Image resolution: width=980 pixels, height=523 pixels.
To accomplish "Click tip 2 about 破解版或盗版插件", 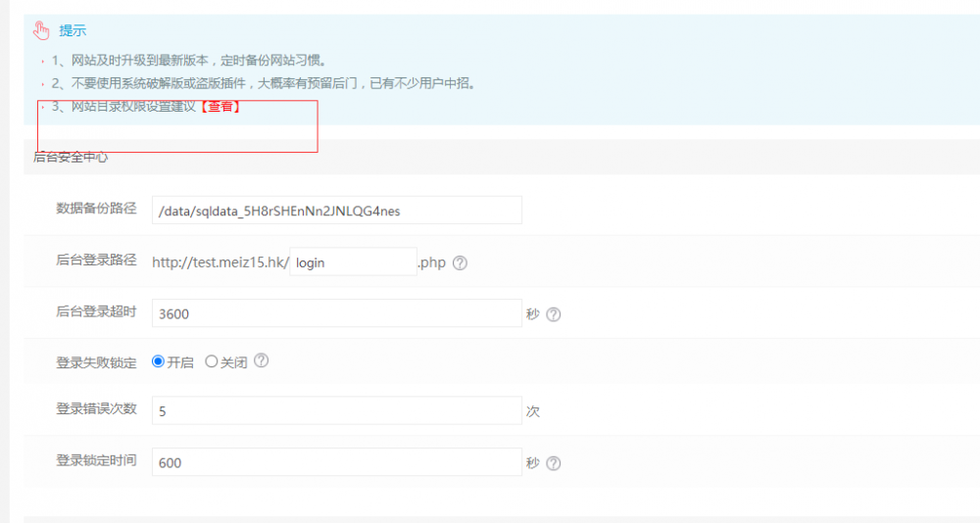I will (265, 83).
